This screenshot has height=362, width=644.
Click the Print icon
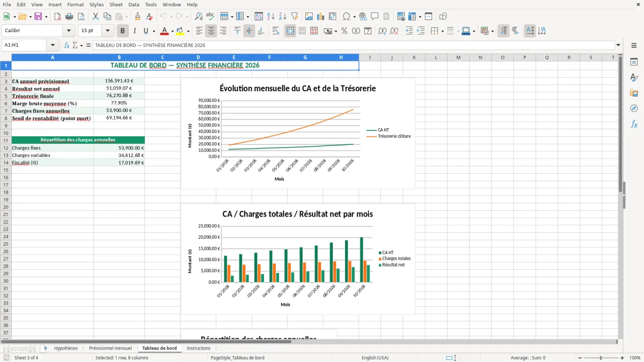pyautogui.click(x=69, y=17)
